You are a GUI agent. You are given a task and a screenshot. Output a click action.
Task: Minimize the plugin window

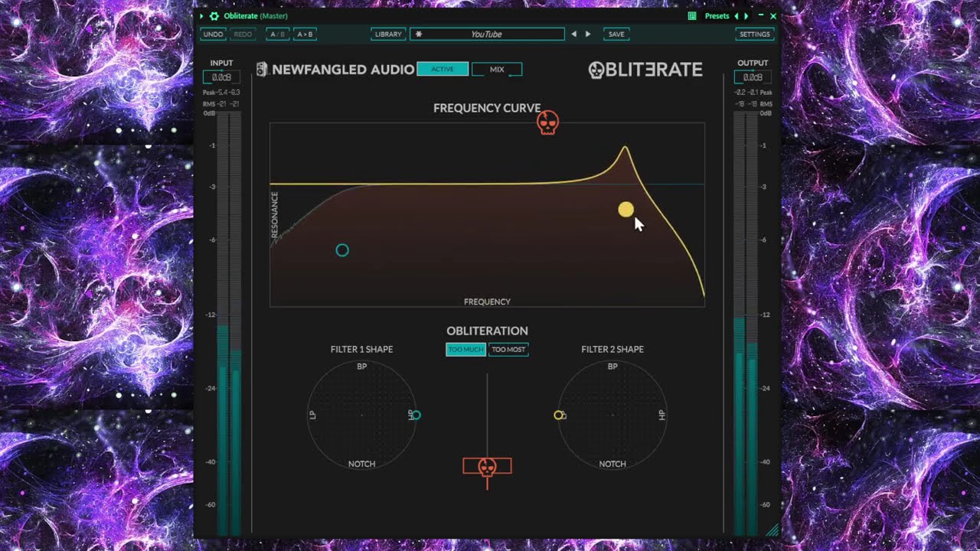point(761,16)
